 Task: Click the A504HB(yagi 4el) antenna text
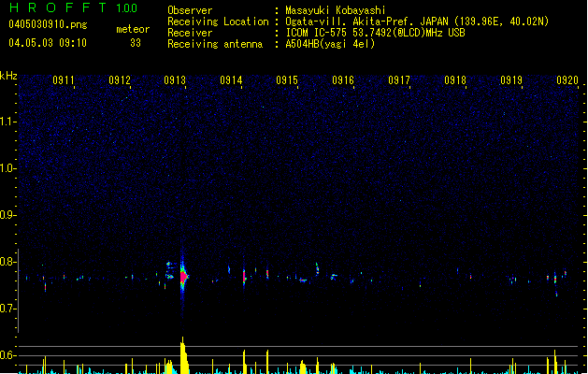330,44
